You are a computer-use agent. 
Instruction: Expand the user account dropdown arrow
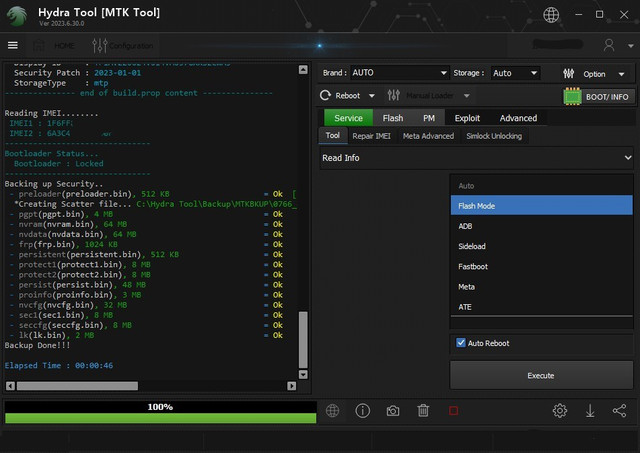631,46
